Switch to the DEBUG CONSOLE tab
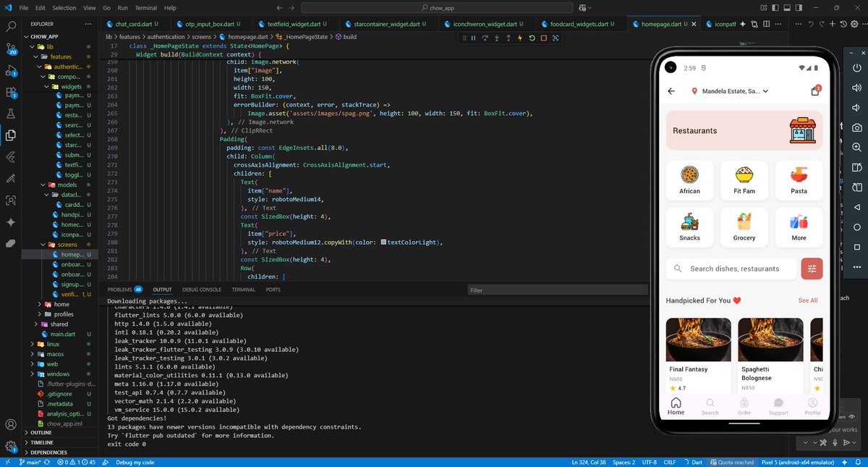Screen dimensions: 868x467 point(202,290)
